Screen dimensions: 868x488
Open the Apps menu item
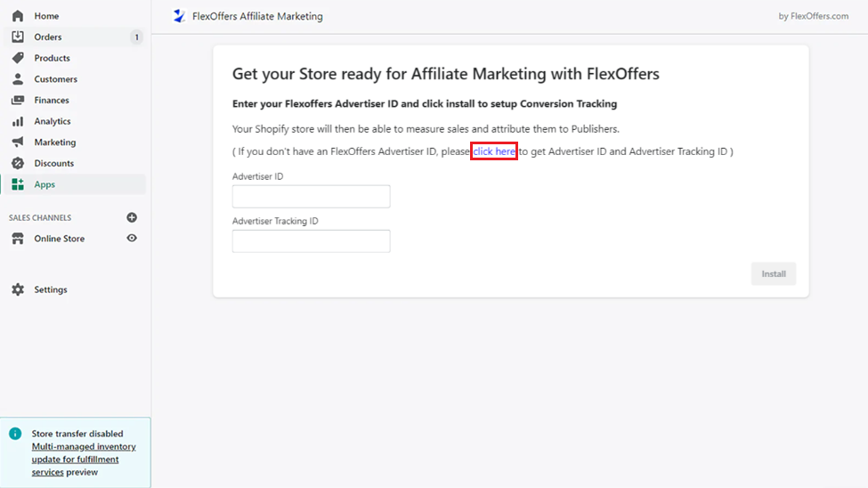pos(45,184)
